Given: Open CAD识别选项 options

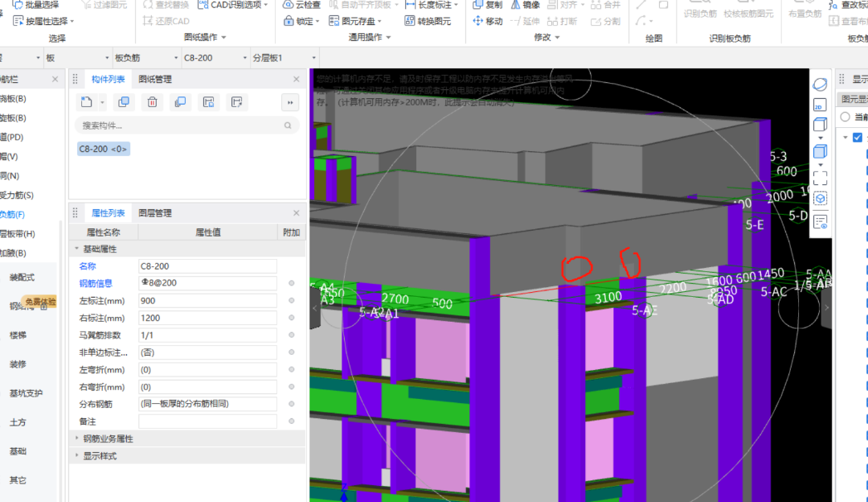Looking at the screenshot, I should tap(233, 5).
